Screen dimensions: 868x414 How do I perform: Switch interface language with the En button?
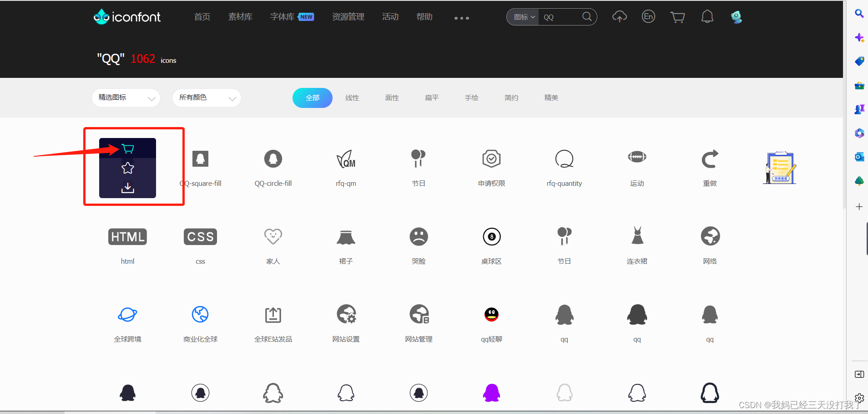[648, 16]
